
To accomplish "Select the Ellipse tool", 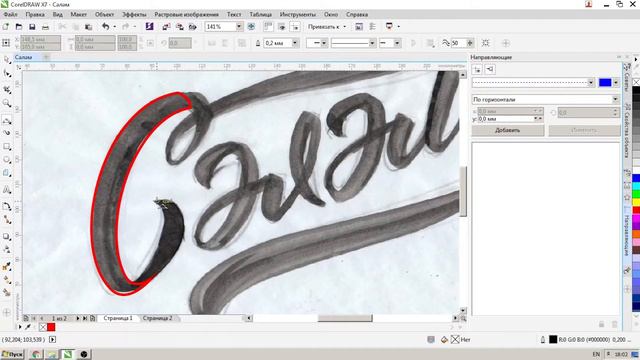I will coord(7,160).
